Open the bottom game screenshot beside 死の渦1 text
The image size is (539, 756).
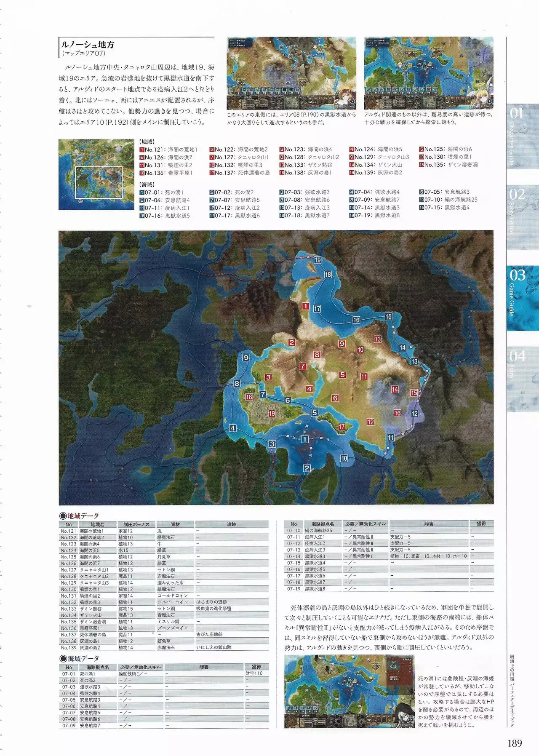point(349,691)
